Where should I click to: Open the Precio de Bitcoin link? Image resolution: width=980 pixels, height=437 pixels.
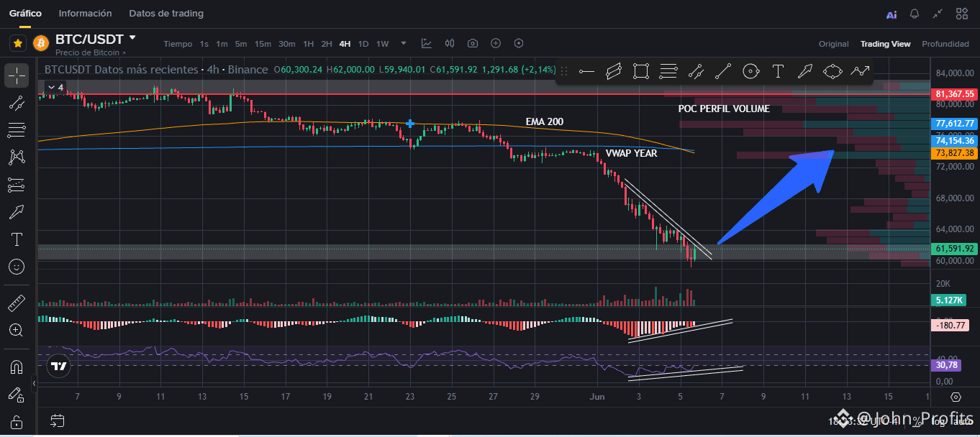(91, 53)
